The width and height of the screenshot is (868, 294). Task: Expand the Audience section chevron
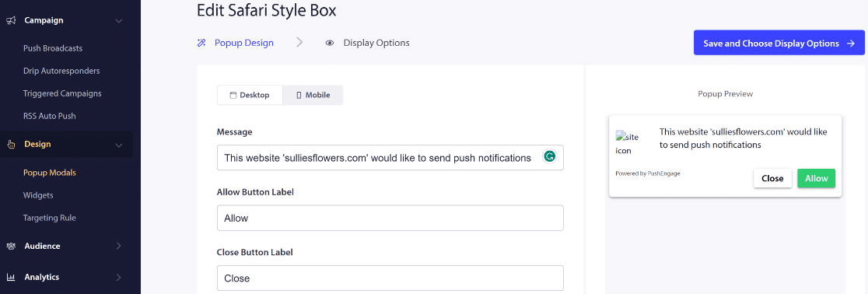coord(118,246)
